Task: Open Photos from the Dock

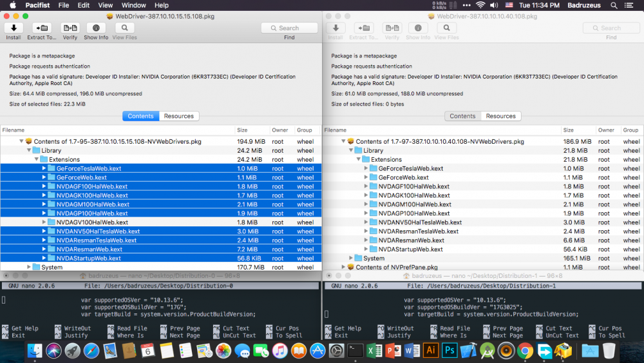Action: coord(223,351)
